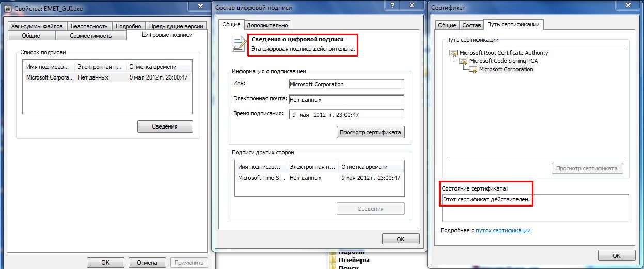Click the Microsoft Code Signing PCA certificate icon
Viewport: 644px width, 269px height.
(x=463, y=61)
